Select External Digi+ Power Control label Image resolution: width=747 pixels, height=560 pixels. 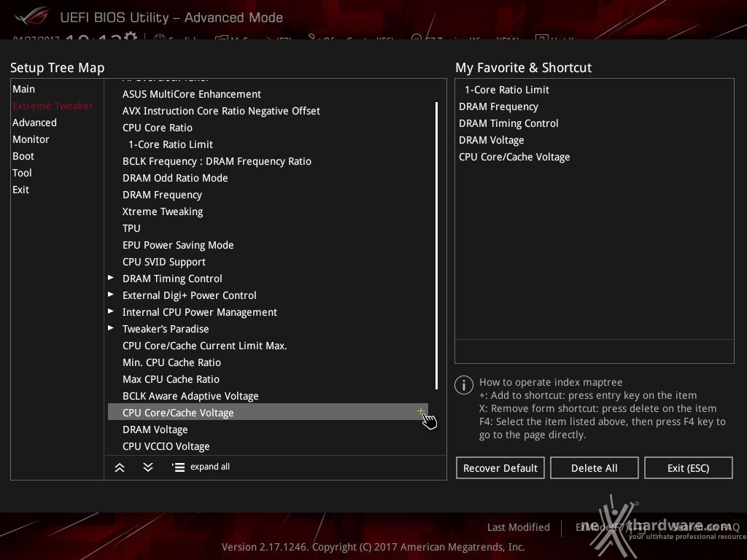coord(189,295)
